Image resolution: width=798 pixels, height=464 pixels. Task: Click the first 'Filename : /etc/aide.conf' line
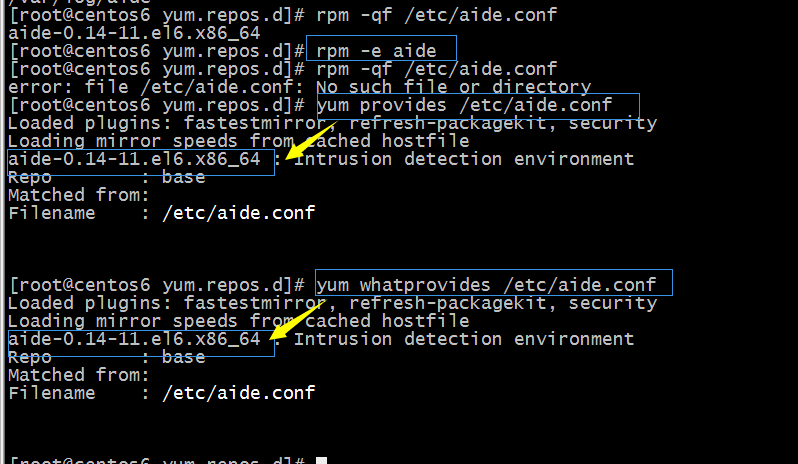click(x=162, y=213)
